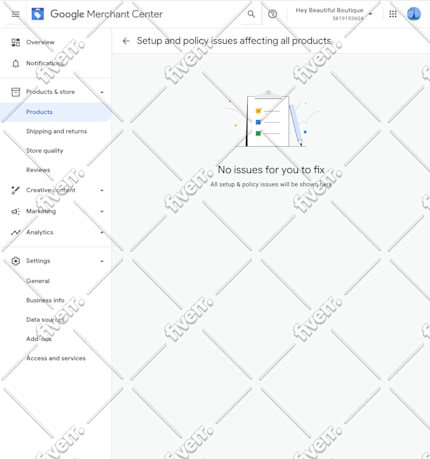This screenshot has height=459, width=430.
Task: Click the Settings gear icon
Action: click(x=16, y=261)
